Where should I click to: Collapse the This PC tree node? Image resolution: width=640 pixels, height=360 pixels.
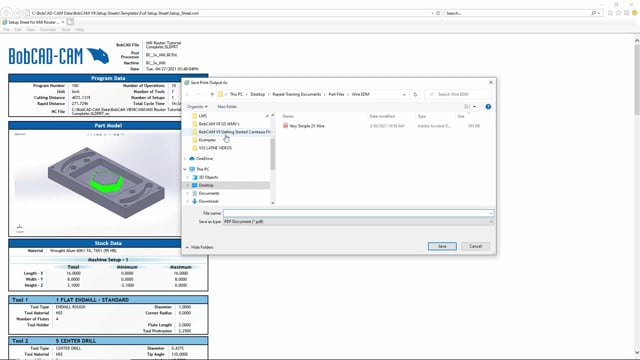(x=185, y=169)
